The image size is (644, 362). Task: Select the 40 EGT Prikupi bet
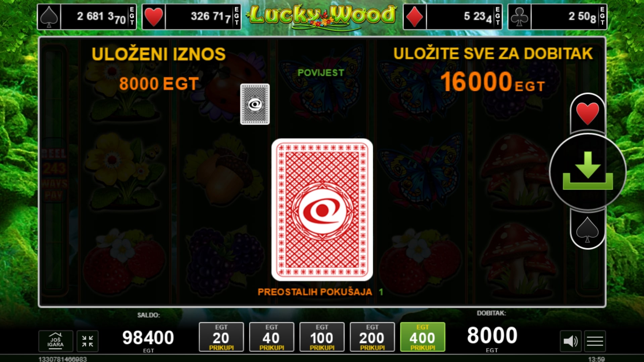[x=271, y=337]
